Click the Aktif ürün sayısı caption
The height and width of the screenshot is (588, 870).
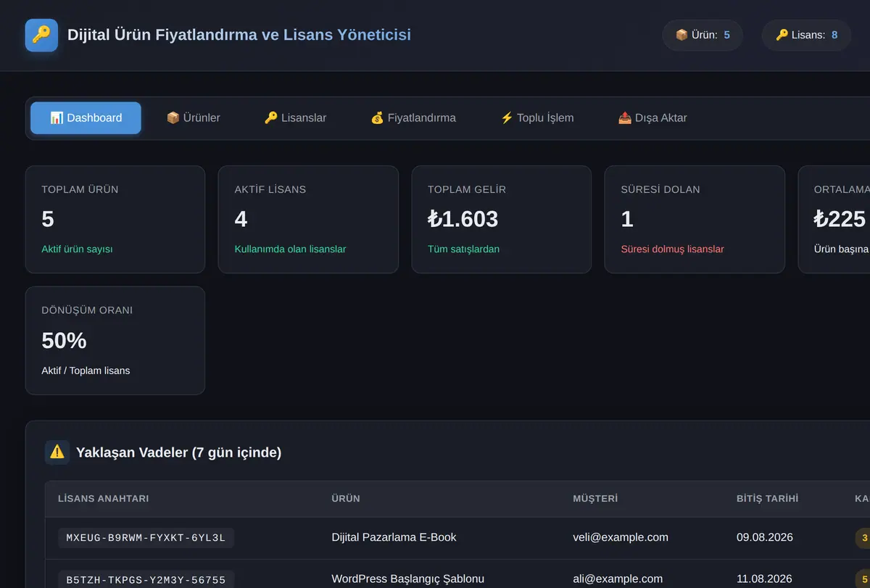pos(77,249)
